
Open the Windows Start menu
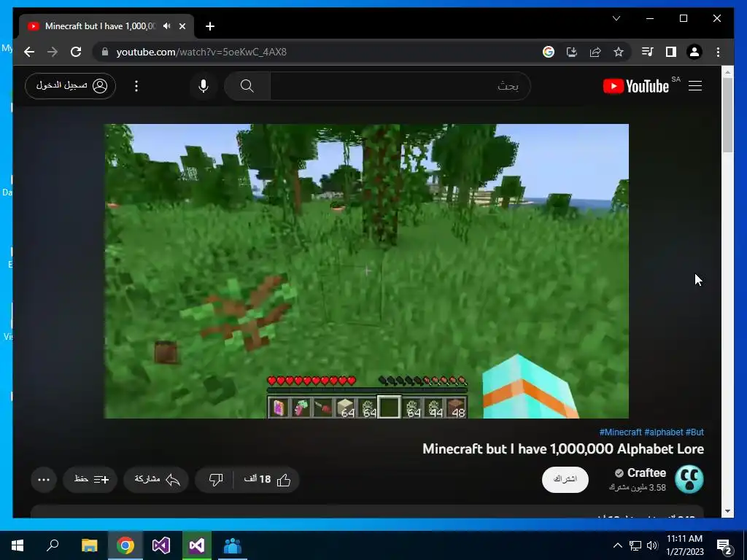tap(18, 545)
